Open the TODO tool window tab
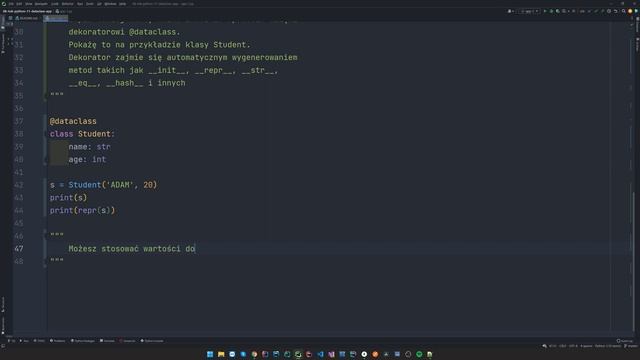The height and width of the screenshot is (360, 640). 39,341
